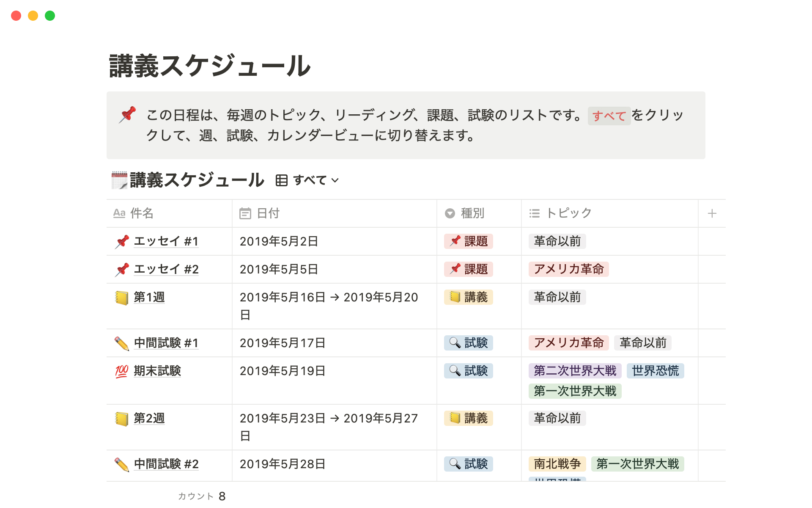Open the エッセイ #1 page link

166,241
